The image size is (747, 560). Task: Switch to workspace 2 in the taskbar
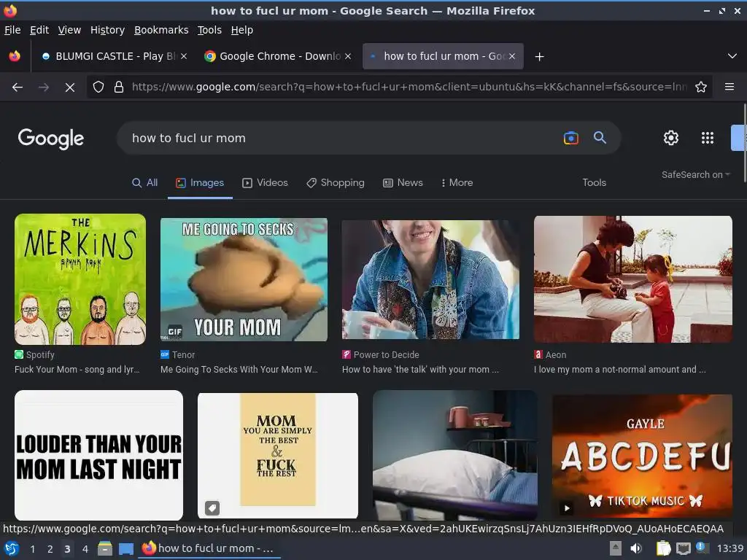[x=50, y=549]
